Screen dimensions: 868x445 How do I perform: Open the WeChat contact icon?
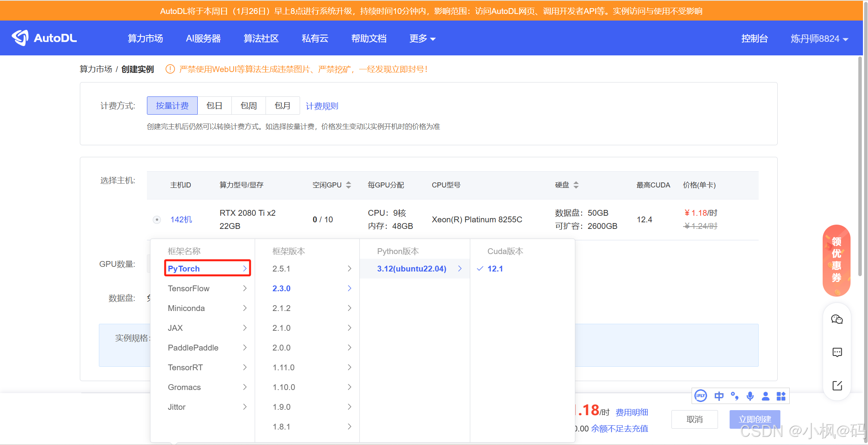tap(837, 320)
